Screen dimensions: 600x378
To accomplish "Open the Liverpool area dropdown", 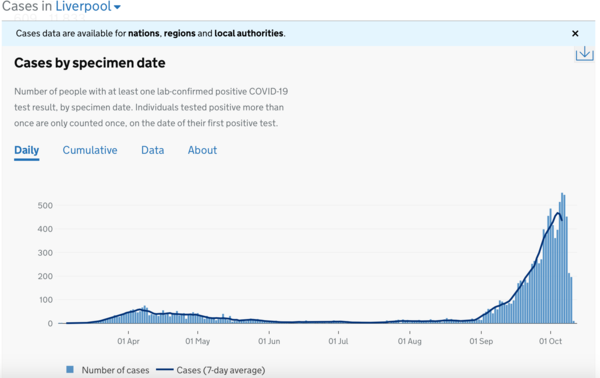I will 88,7.
